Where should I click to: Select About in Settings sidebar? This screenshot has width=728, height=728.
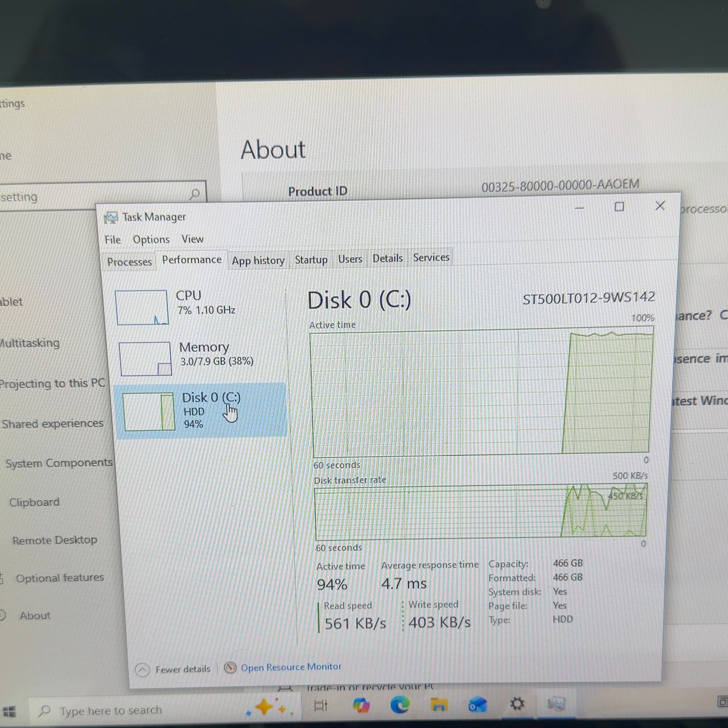pos(35,616)
